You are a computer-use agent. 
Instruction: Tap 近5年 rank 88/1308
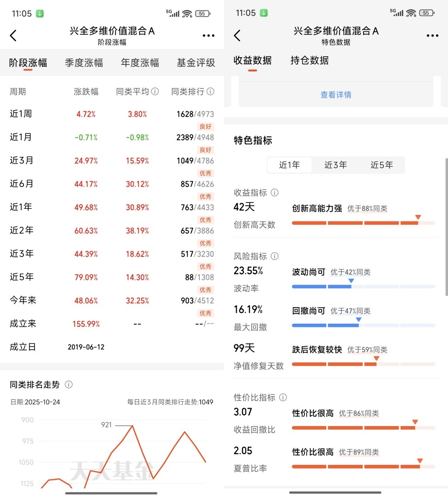(199, 277)
